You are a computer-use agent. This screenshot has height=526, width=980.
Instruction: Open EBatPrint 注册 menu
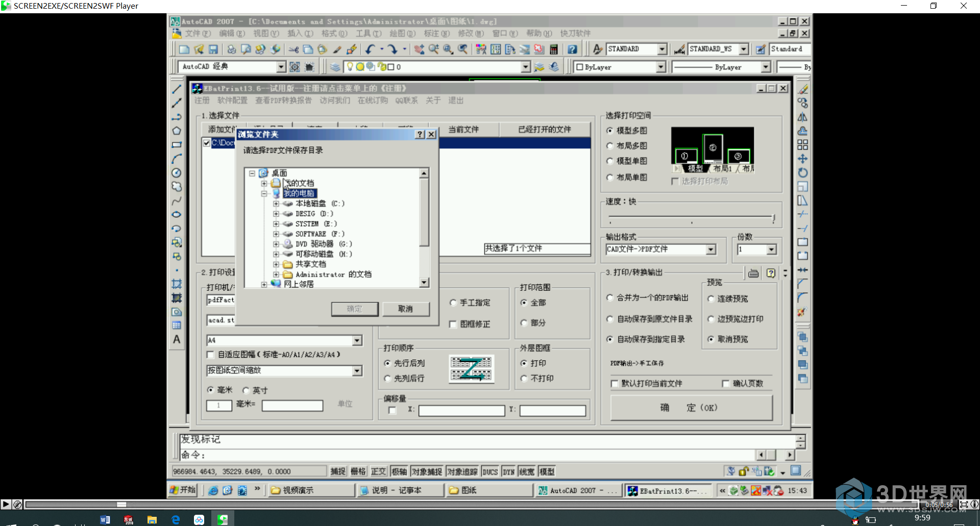pos(202,101)
